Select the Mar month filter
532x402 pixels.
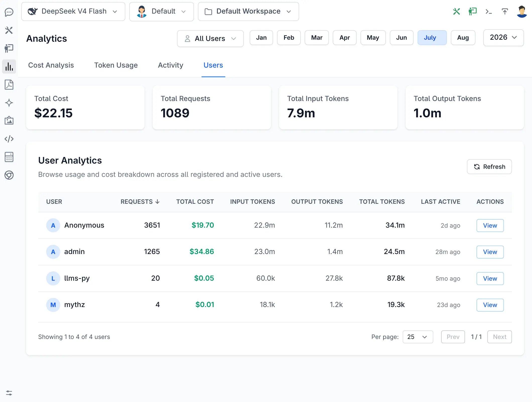tap(317, 38)
